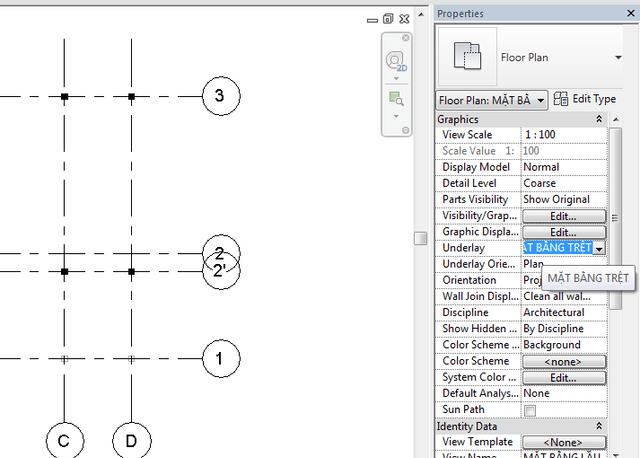Click the Underlay property label
This screenshot has height=458, width=640.
point(463,248)
